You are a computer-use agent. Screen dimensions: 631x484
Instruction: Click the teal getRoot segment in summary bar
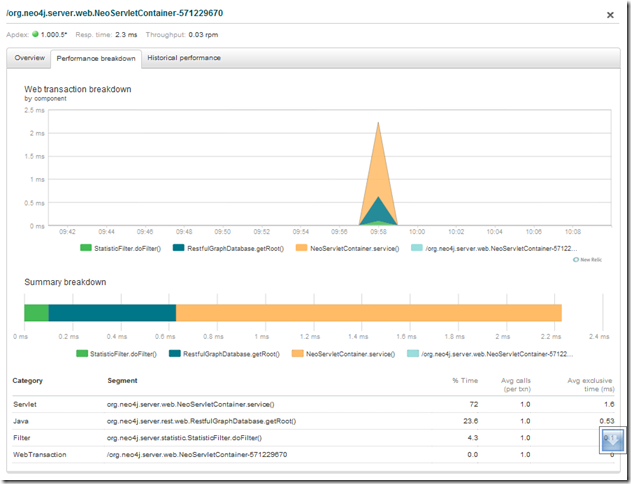pyautogui.click(x=112, y=313)
